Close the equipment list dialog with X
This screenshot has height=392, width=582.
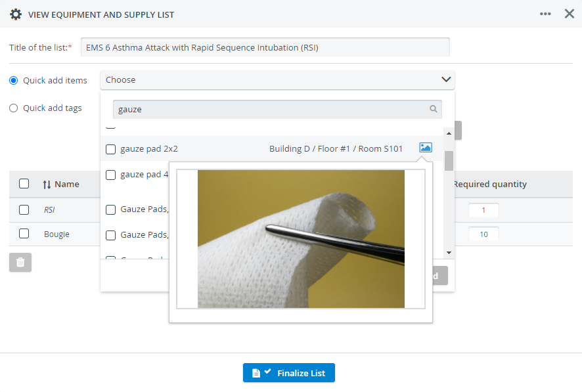(x=570, y=14)
